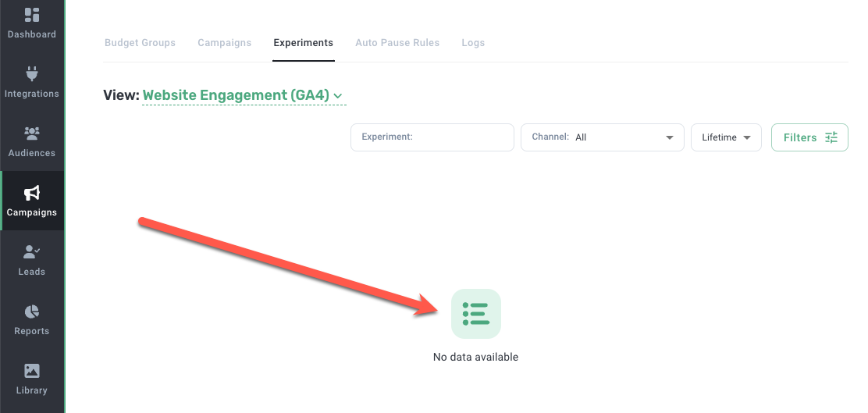Click the "No data available" message
The width and height of the screenshot is (868, 413).
475,358
